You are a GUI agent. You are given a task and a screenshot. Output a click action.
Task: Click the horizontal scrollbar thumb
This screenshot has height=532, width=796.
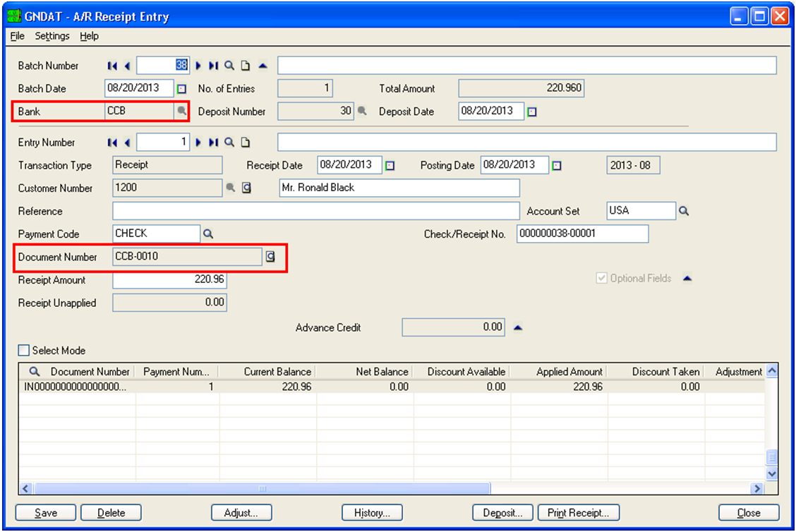coord(262,488)
